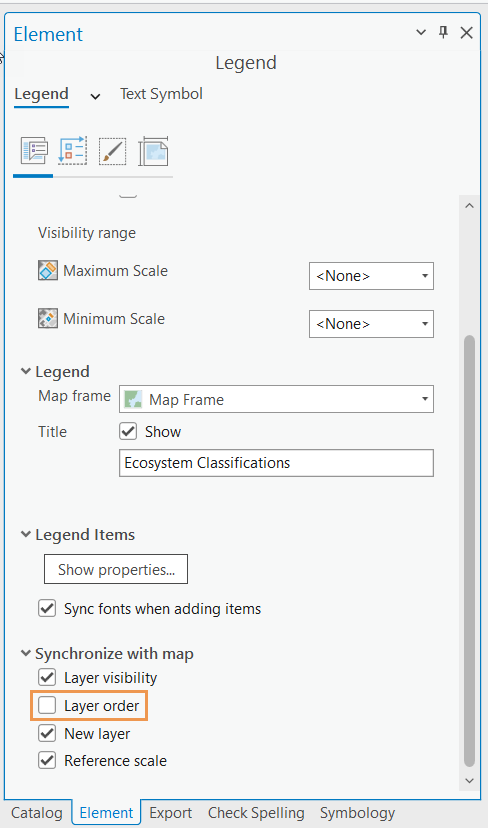Screen dimensions: 488x828
Task: Uncheck the Show title checkbox
Action: pyautogui.click(x=128, y=431)
